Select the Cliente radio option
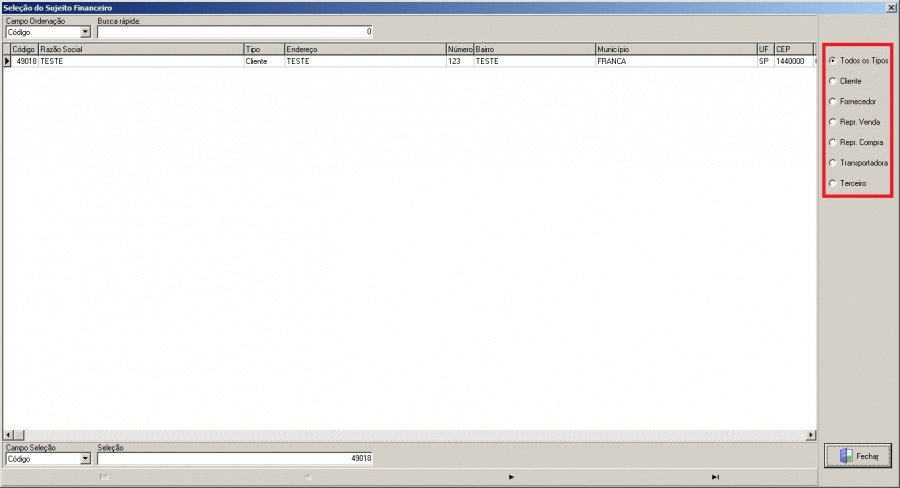Viewport: 900px width, 488px height. point(845,81)
